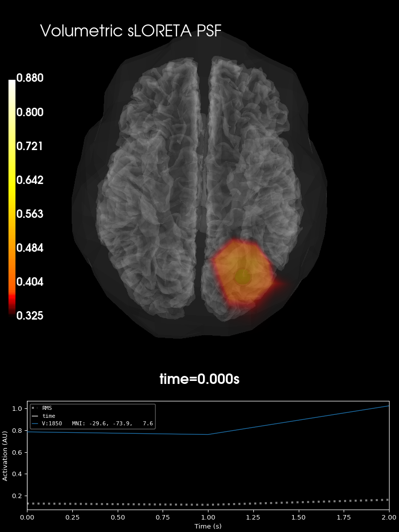Select the time legend entry

pos(44,416)
